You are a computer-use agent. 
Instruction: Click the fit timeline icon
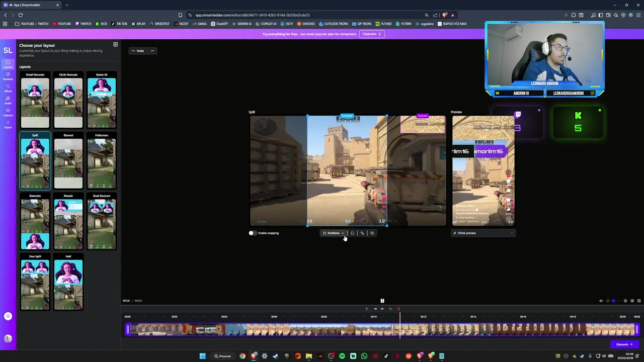632,301
